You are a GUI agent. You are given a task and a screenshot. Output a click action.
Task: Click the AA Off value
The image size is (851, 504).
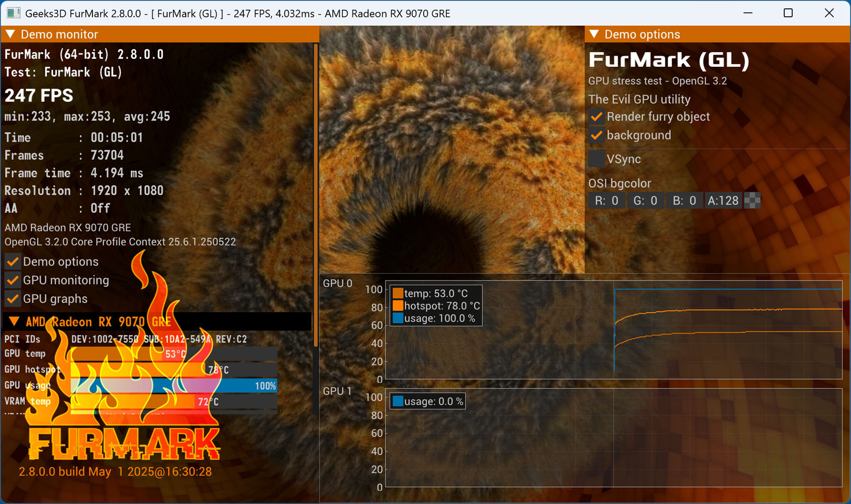click(x=100, y=208)
